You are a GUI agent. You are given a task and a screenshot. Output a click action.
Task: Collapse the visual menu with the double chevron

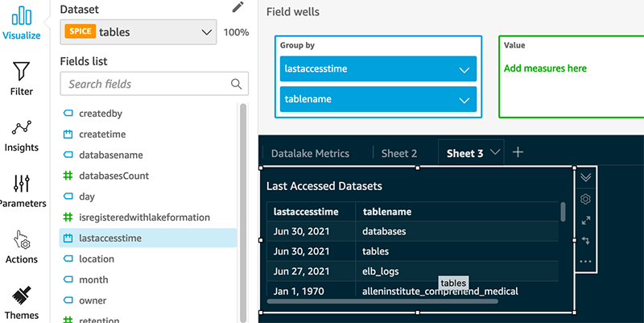coord(585,177)
